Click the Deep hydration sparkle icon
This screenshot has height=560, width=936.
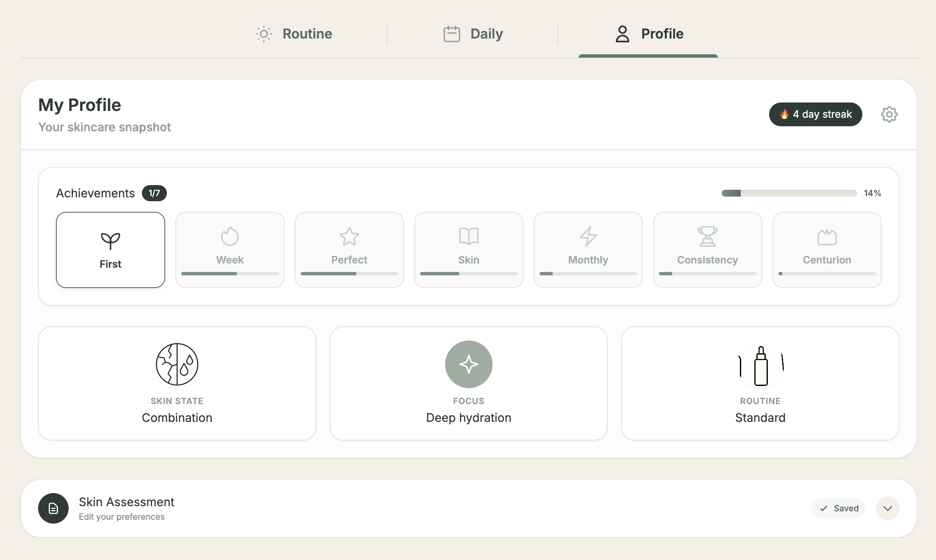468,364
